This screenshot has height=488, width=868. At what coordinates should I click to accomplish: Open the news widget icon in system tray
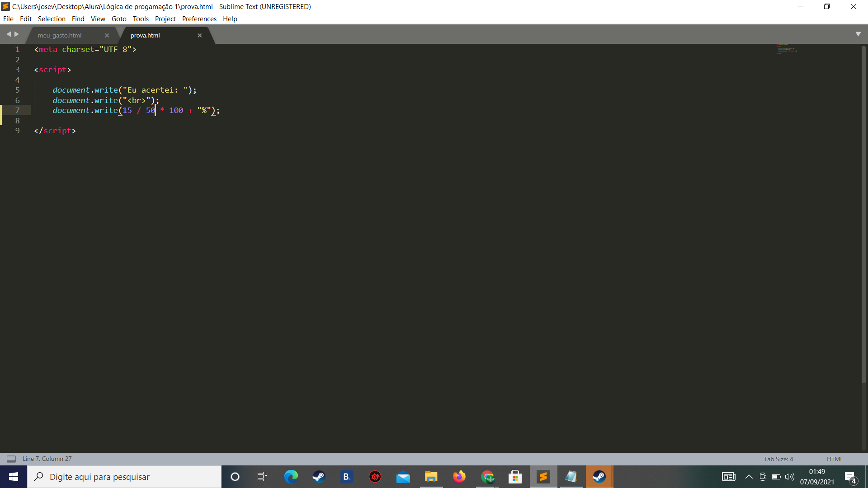click(728, 477)
